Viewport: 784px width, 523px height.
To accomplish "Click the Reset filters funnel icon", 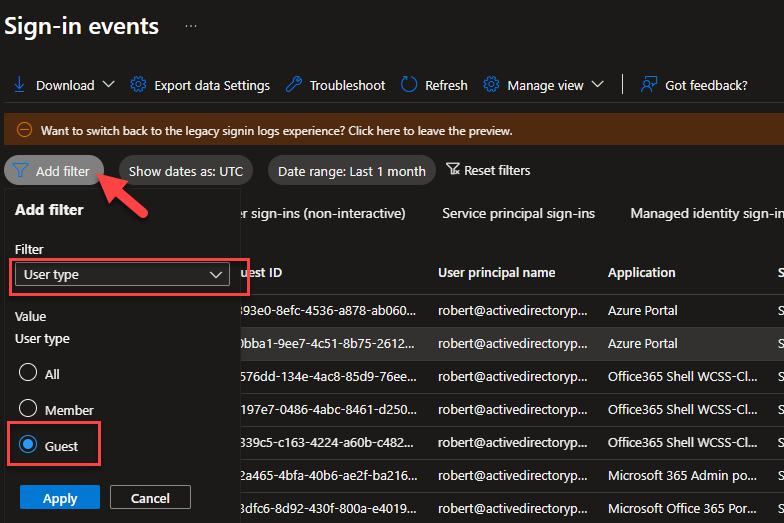I will click(453, 170).
